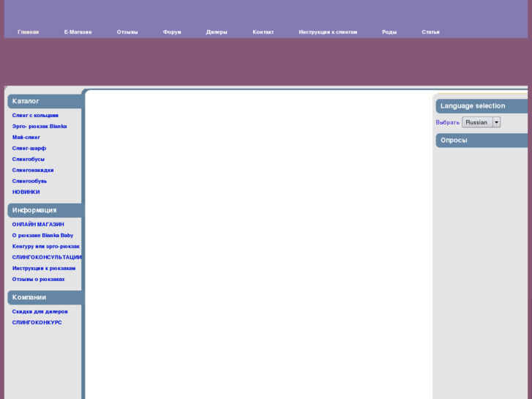Open the Контакт page
The width and height of the screenshot is (532, 399).
coord(263,32)
